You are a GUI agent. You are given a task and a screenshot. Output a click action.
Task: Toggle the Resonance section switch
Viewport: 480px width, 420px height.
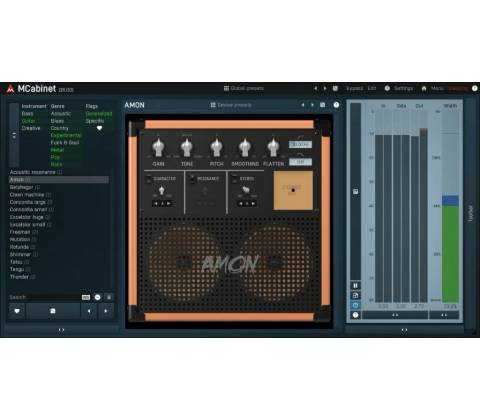pyautogui.click(x=192, y=179)
